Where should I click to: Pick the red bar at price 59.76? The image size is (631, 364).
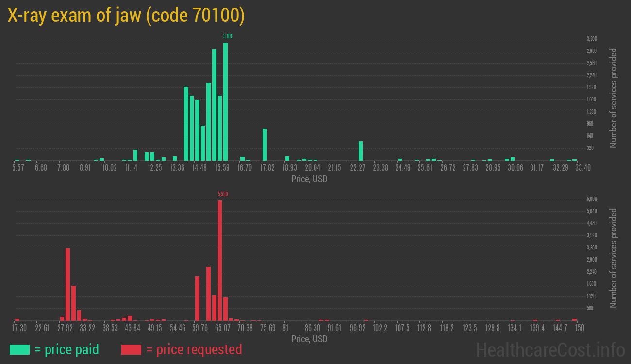[x=197, y=298]
